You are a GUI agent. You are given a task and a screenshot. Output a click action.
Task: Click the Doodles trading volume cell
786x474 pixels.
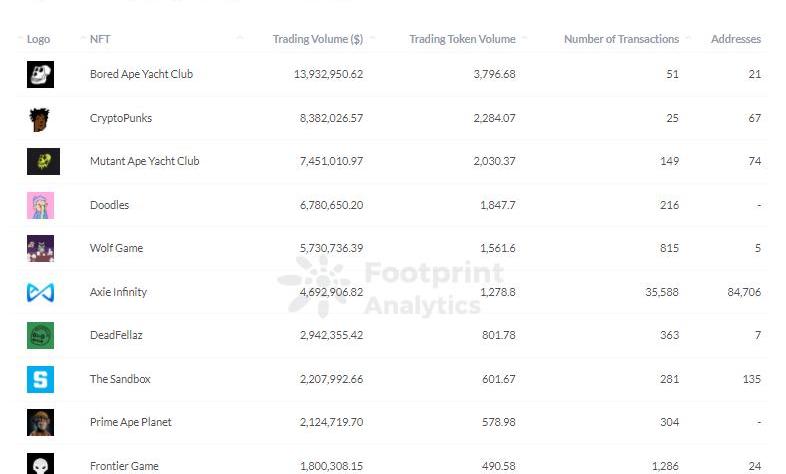point(331,205)
